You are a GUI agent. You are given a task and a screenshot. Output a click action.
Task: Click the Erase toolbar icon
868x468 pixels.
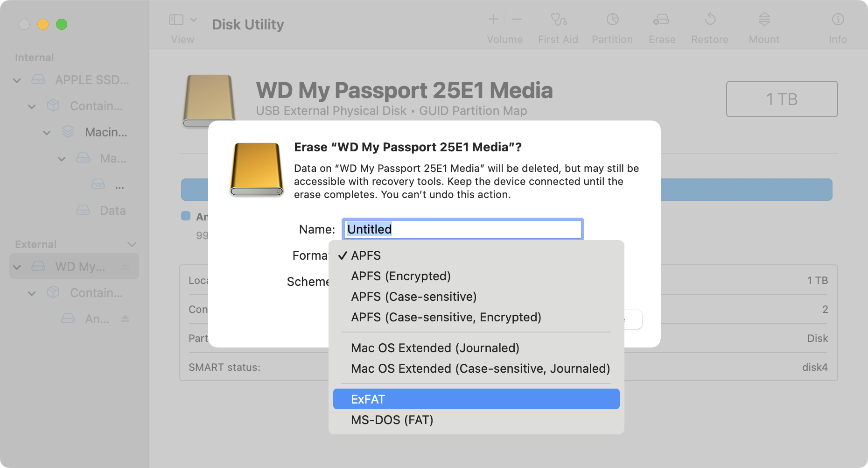[x=662, y=26]
